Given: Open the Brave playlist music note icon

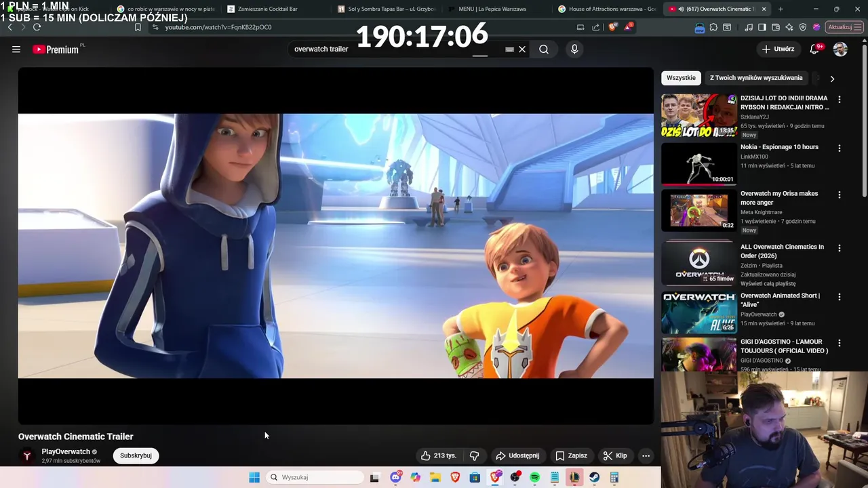Looking at the screenshot, I should (x=749, y=27).
